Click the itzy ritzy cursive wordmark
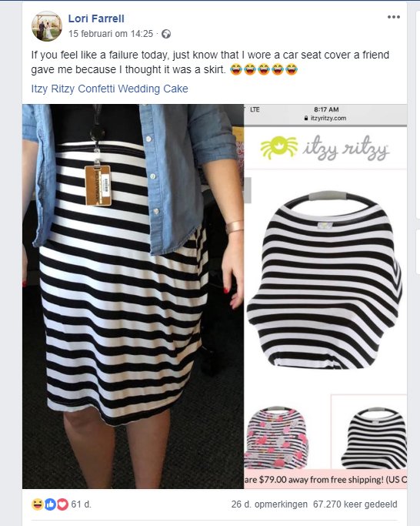 pos(345,148)
